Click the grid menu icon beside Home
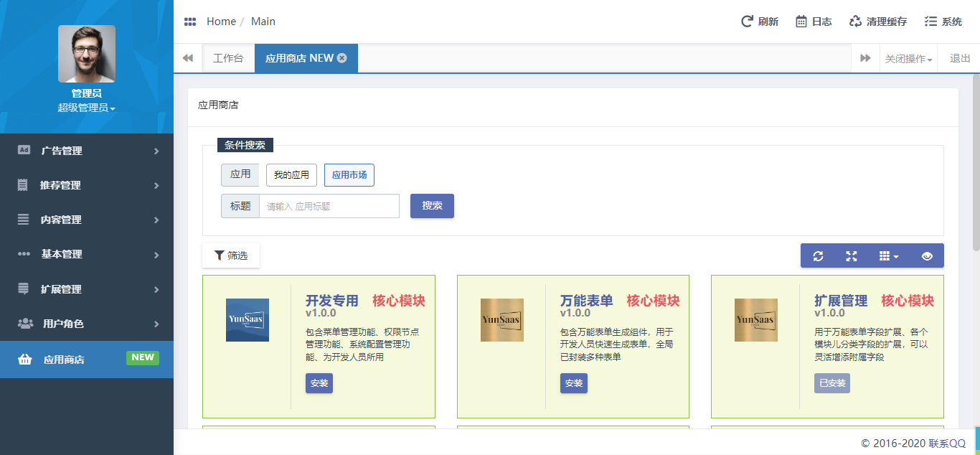Screen dimensions: 980x455 tap(190, 22)
